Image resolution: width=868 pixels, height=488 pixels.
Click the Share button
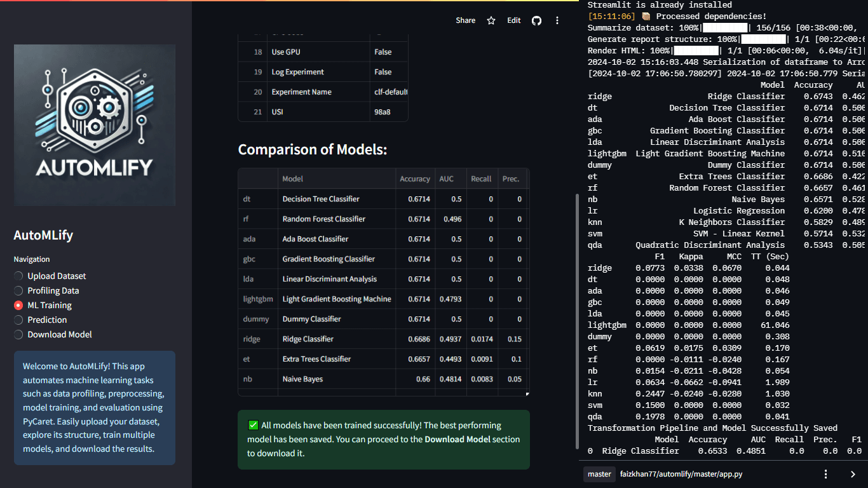[x=465, y=20]
